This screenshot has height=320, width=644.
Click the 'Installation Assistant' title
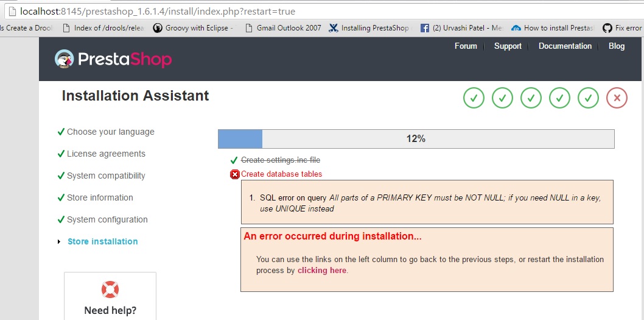[136, 96]
